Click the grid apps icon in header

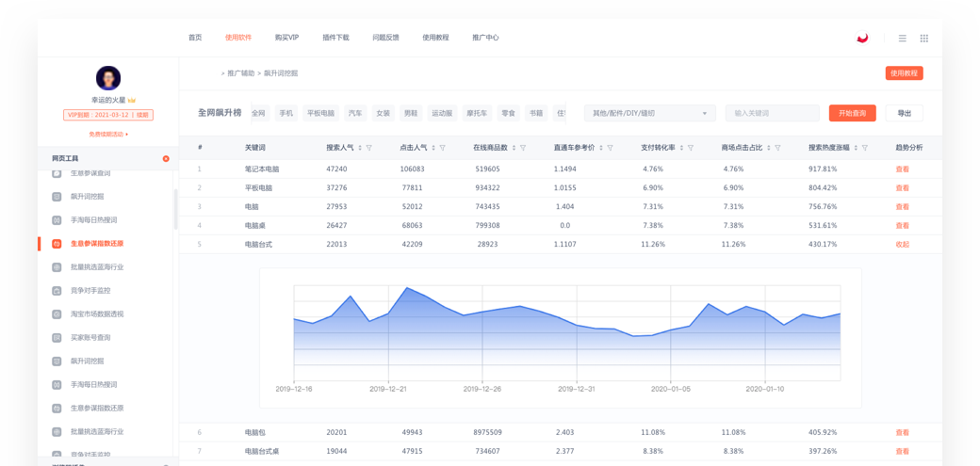(924, 39)
